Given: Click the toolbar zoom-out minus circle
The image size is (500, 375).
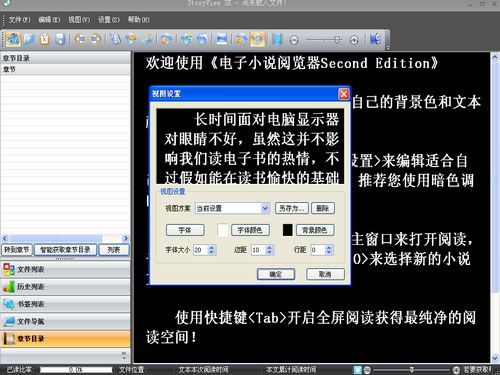Looking at the screenshot, I should tap(294, 40).
